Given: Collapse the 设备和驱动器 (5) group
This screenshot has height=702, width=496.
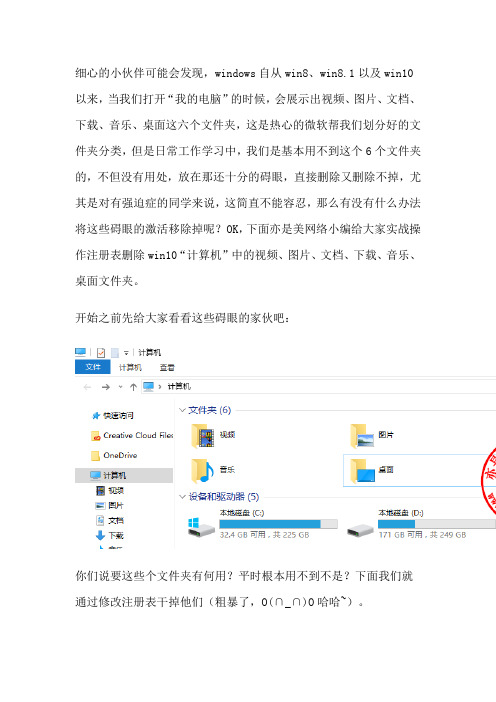Looking at the screenshot, I should pos(182,497).
